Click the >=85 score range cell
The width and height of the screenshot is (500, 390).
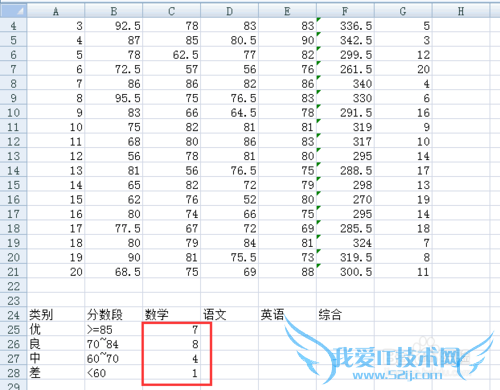(114, 329)
